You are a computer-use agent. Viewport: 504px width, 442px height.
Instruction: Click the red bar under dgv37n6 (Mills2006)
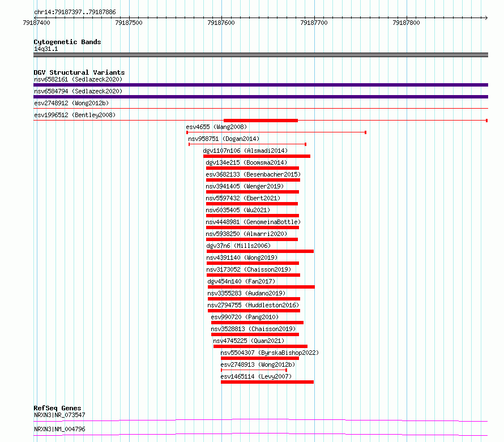coord(260,251)
